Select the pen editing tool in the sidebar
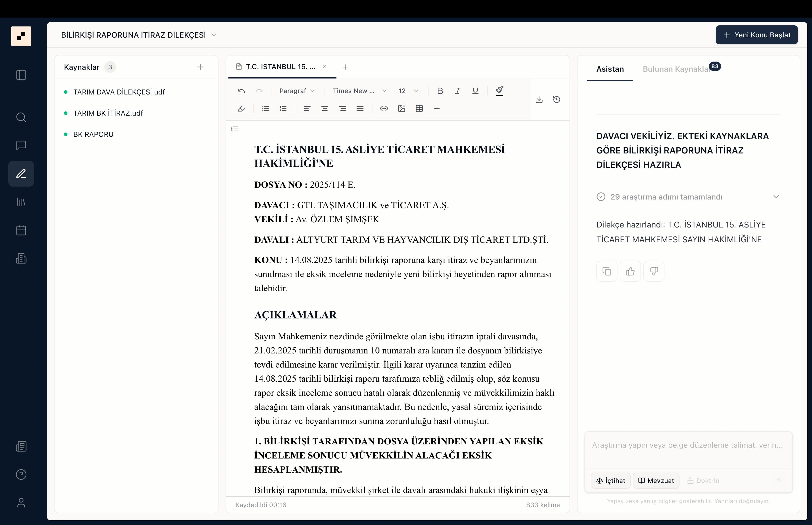The width and height of the screenshot is (812, 525). pyautogui.click(x=21, y=173)
